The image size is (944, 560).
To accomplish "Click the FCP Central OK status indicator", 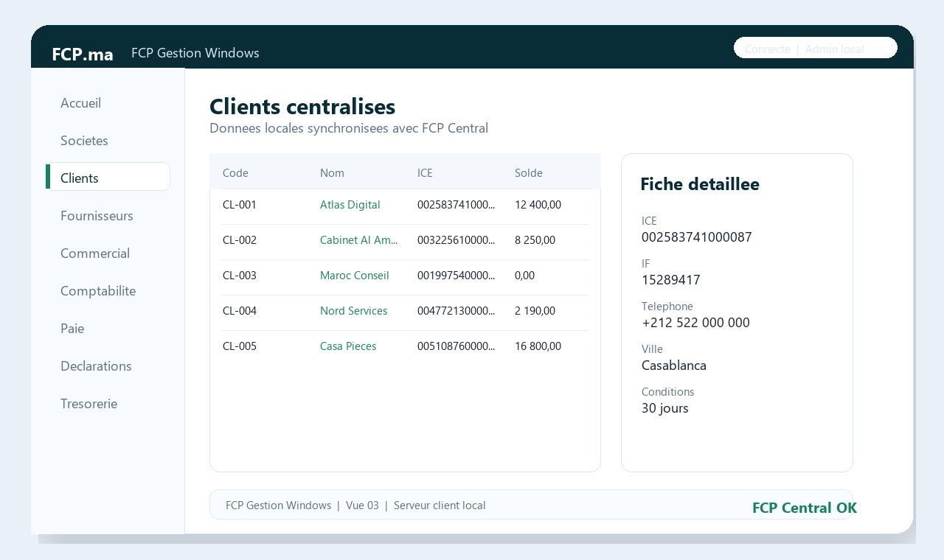I will tap(805, 508).
